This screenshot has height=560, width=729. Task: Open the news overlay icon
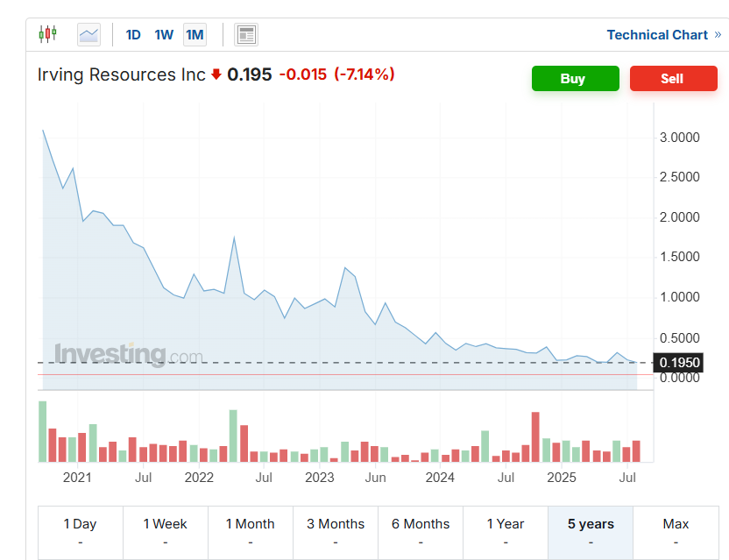click(x=246, y=35)
